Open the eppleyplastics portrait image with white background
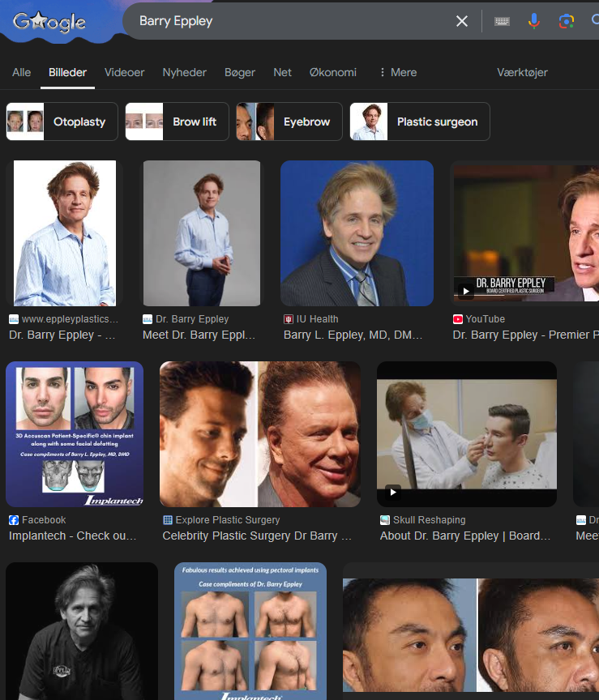Viewport: 599px width, 700px height. coord(65,233)
